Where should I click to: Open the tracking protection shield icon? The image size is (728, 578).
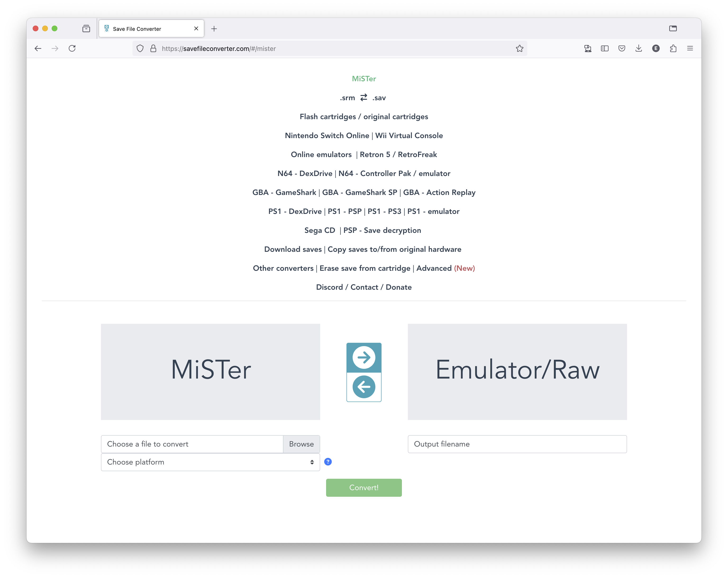pyautogui.click(x=140, y=48)
